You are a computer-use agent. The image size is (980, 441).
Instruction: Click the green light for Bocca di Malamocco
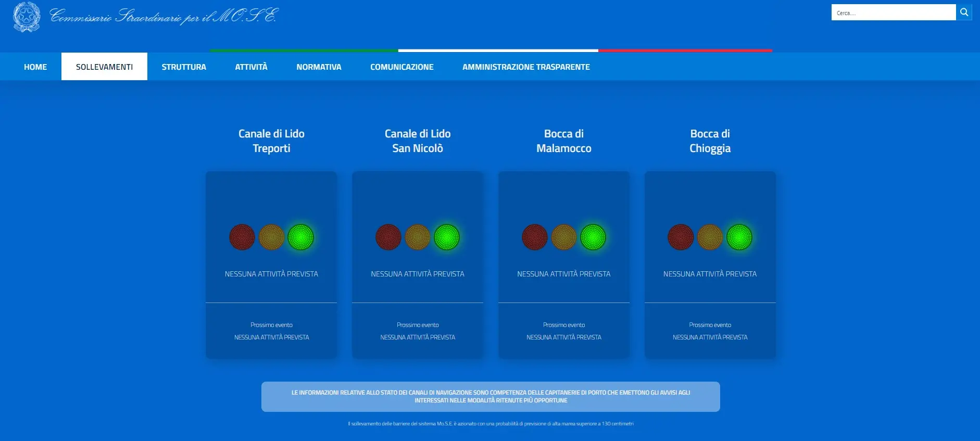point(593,237)
